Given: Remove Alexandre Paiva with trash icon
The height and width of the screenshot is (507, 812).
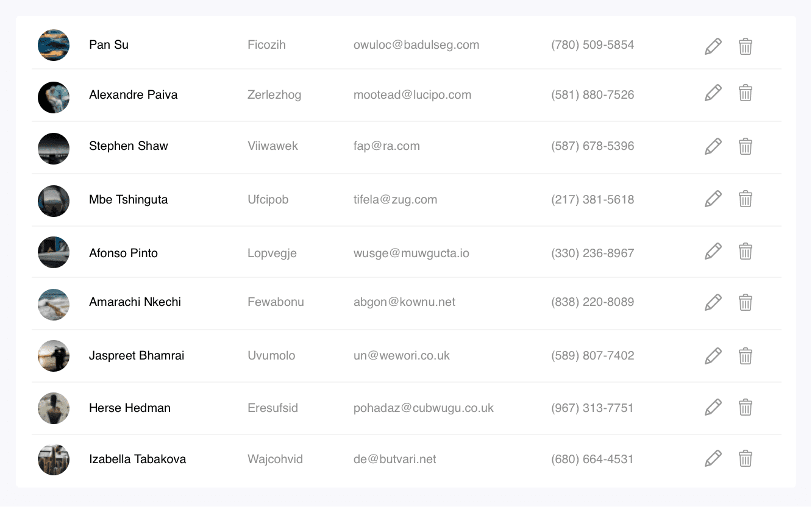Looking at the screenshot, I should click(745, 93).
